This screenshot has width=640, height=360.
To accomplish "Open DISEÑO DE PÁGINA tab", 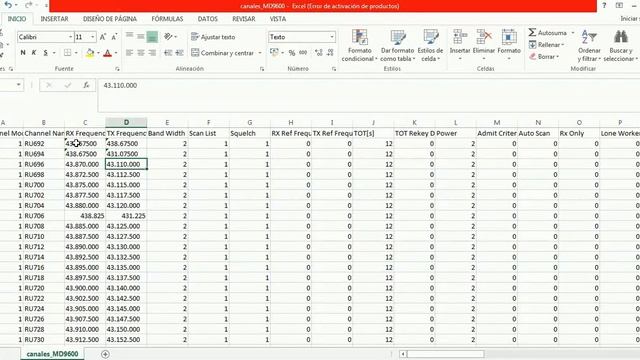I will click(x=110, y=19).
